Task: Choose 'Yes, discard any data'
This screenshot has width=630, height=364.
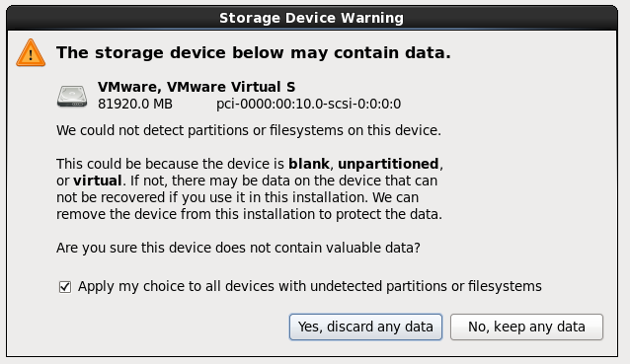Action: [x=365, y=327]
